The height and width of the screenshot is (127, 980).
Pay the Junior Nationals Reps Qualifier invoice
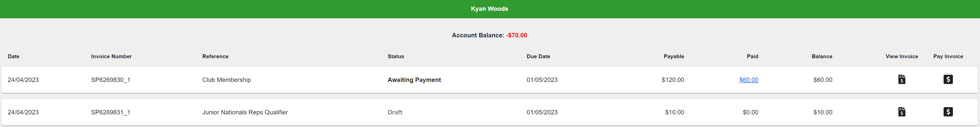[x=948, y=112]
